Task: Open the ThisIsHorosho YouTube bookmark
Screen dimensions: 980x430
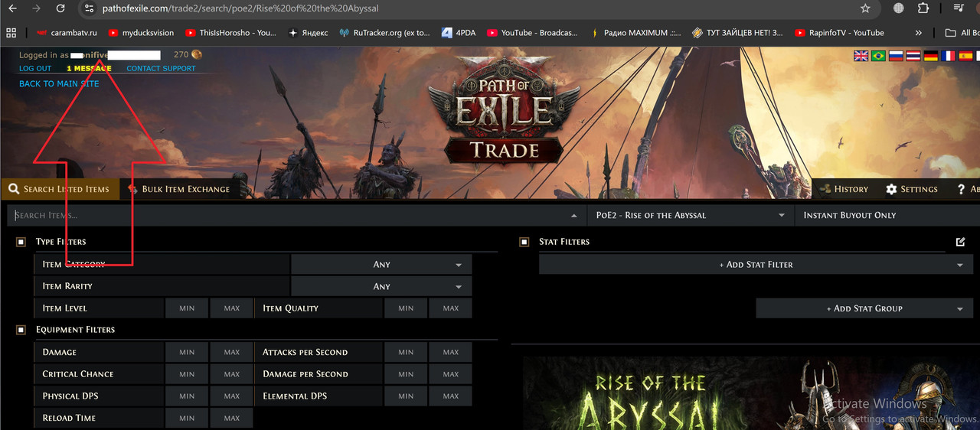Action: click(x=230, y=33)
